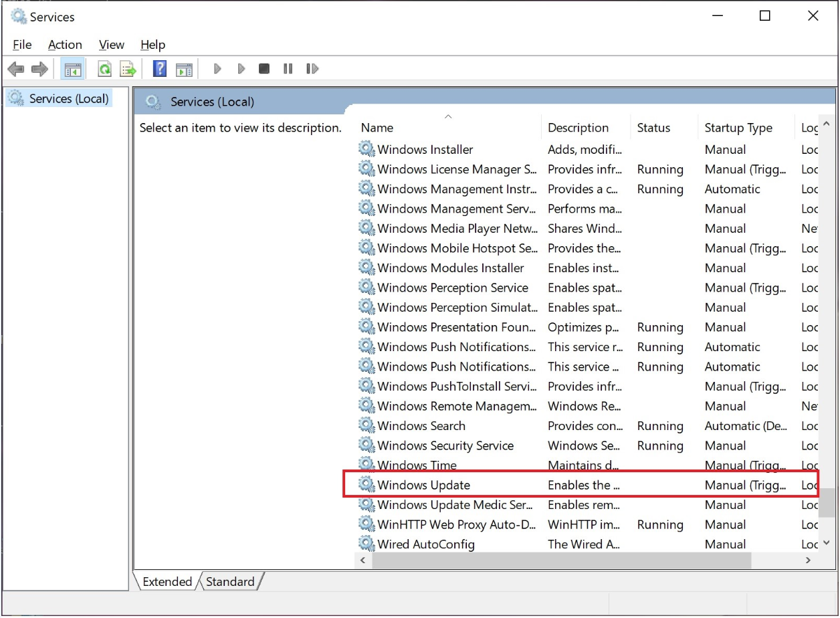Open the Action menu
The height and width of the screenshot is (618, 840).
click(x=65, y=45)
